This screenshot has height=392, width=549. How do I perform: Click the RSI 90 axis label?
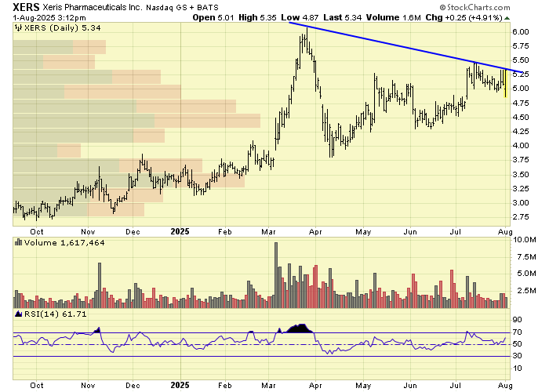point(517,320)
